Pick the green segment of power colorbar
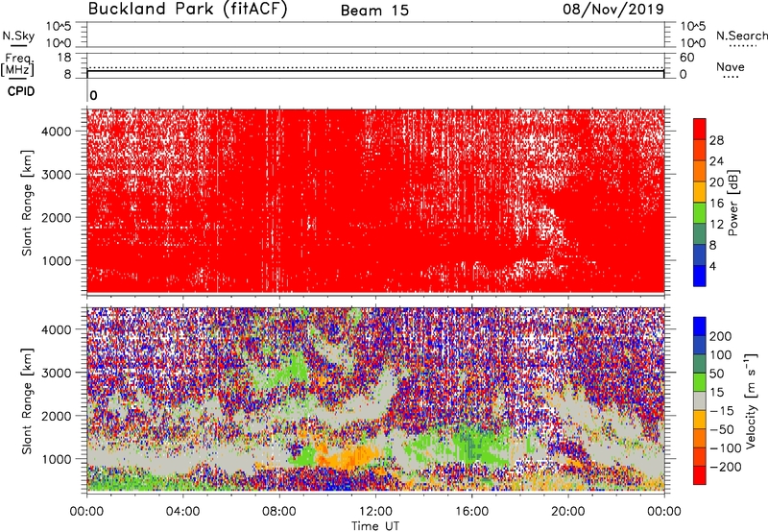 700,213
